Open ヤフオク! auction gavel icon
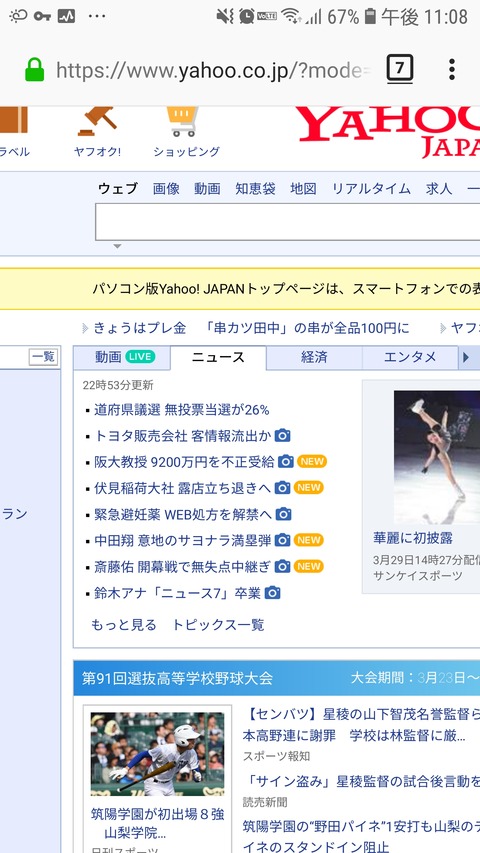The height and width of the screenshot is (853, 480). pyautogui.click(x=97, y=121)
